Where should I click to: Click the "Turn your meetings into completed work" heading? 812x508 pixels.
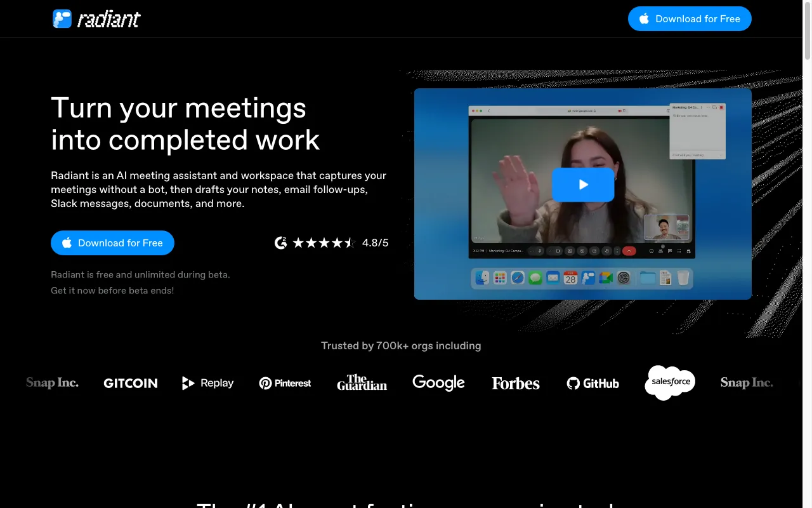tap(185, 124)
